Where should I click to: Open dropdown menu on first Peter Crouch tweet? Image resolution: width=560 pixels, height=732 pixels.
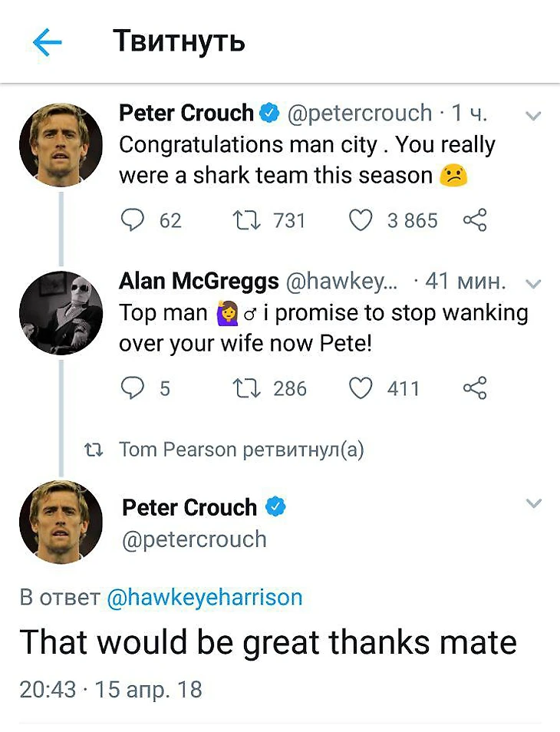click(534, 116)
